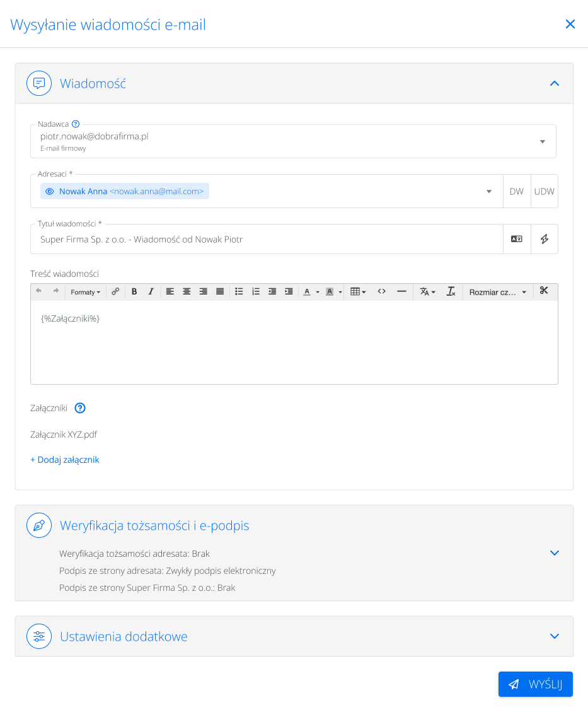
Task: Click the scissors icon in toolbar
Action: point(545,291)
